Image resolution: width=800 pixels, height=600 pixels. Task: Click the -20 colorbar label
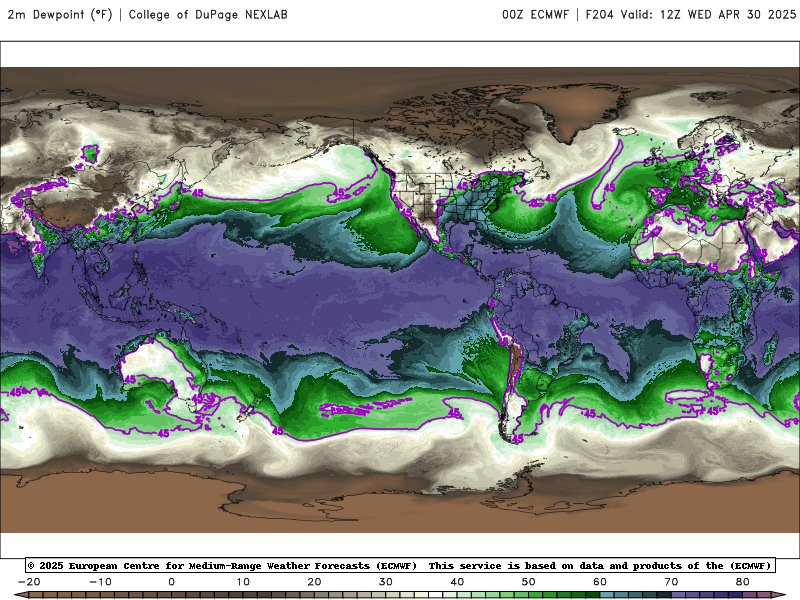pyautogui.click(x=29, y=582)
